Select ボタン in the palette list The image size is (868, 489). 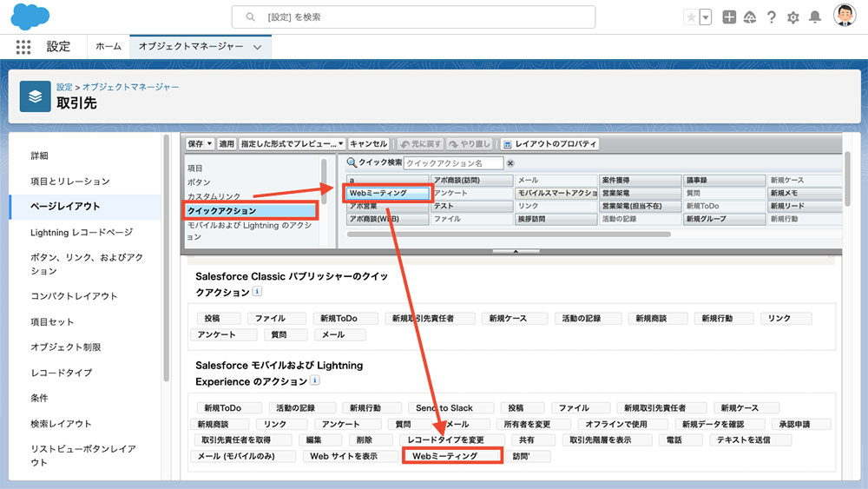pyautogui.click(x=199, y=182)
